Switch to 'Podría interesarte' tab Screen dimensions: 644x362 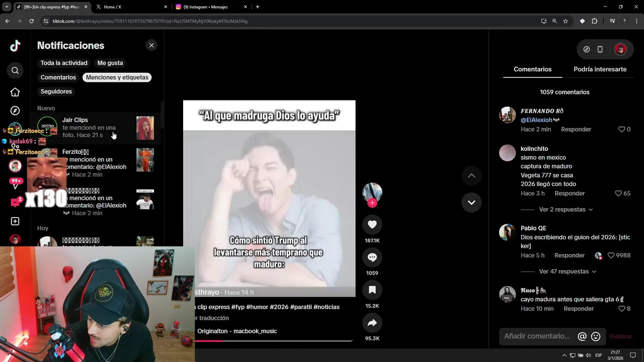pyautogui.click(x=600, y=69)
